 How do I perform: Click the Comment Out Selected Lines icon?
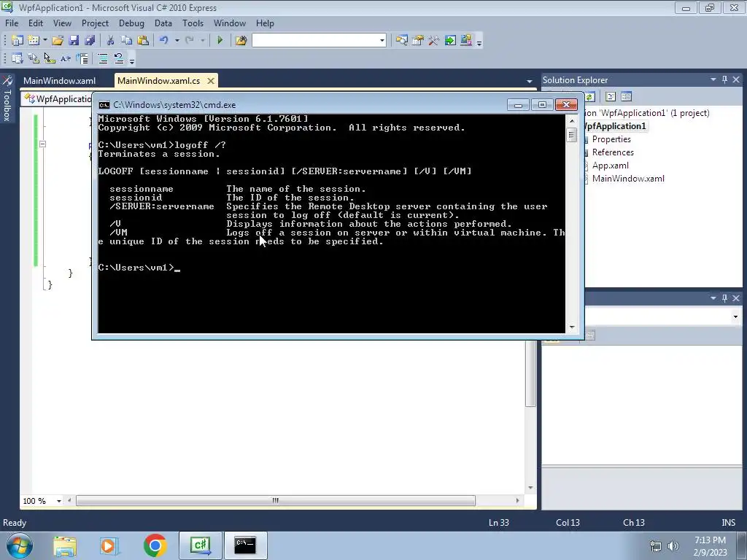[x=103, y=58]
